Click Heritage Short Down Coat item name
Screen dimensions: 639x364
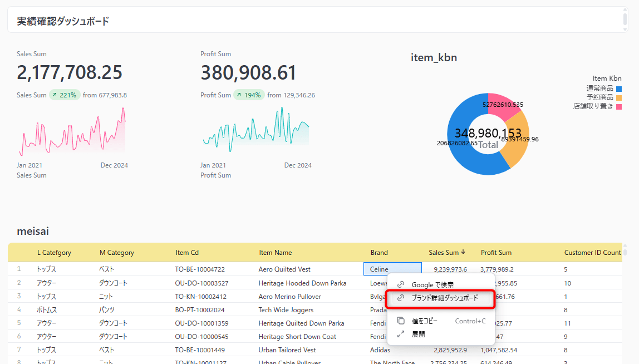coord(297,337)
